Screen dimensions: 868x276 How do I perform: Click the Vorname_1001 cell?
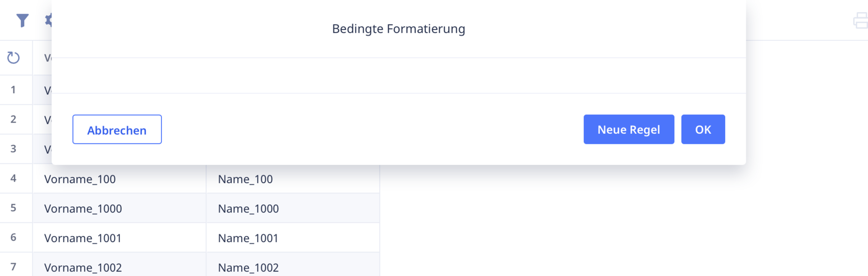coord(120,238)
